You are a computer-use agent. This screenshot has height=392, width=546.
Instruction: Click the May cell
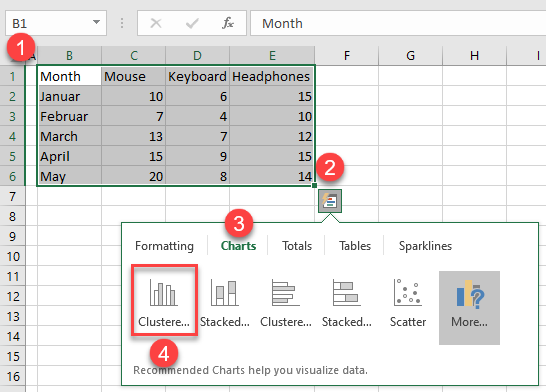[69, 176]
